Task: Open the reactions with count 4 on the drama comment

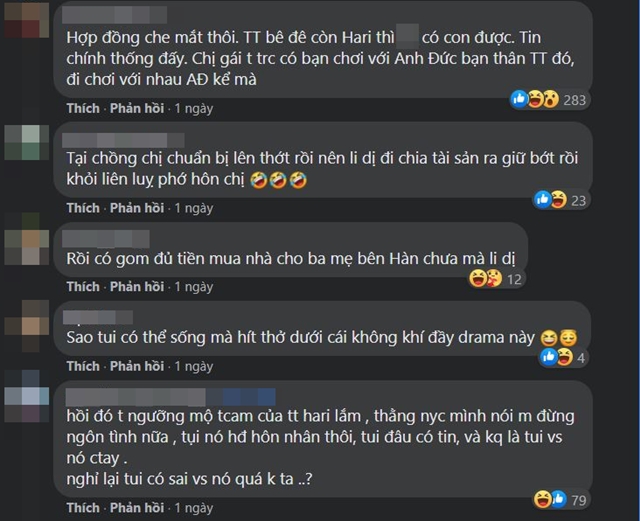Action: [563, 357]
